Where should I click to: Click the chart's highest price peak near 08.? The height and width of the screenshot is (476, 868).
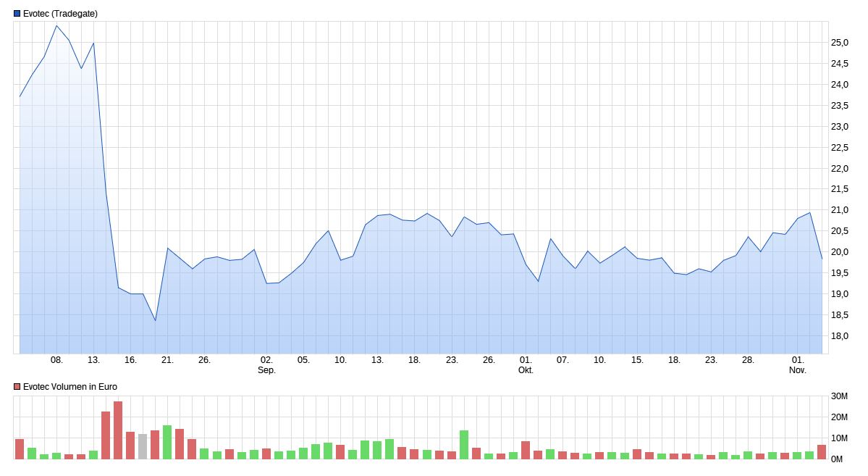tap(58, 25)
